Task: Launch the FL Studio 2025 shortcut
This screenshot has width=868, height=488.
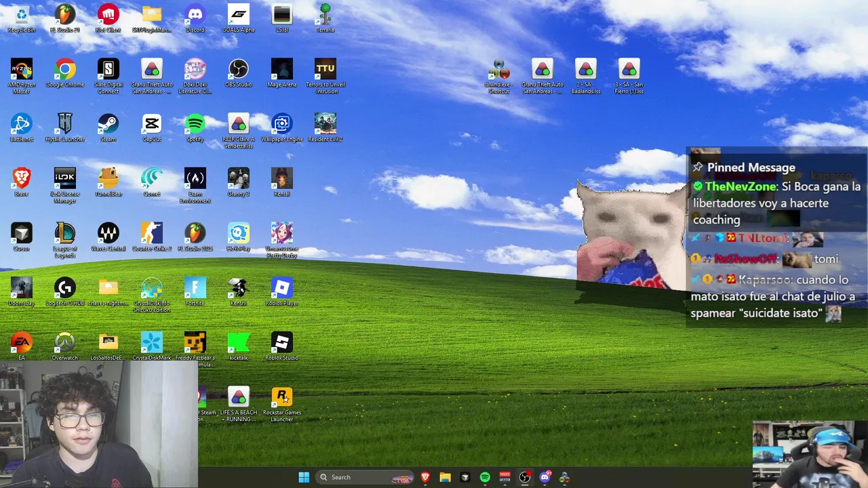Action: pos(195,237)
